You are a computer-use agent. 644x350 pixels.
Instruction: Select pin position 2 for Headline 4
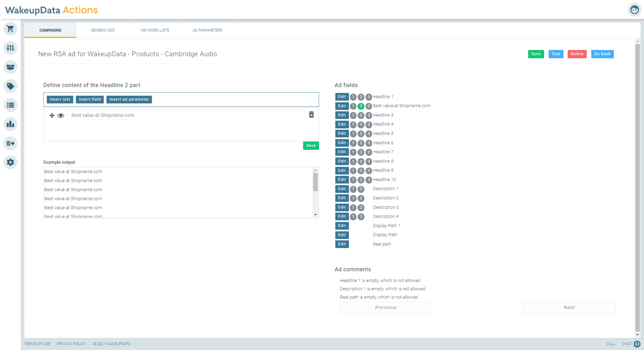tap(361, 125)
